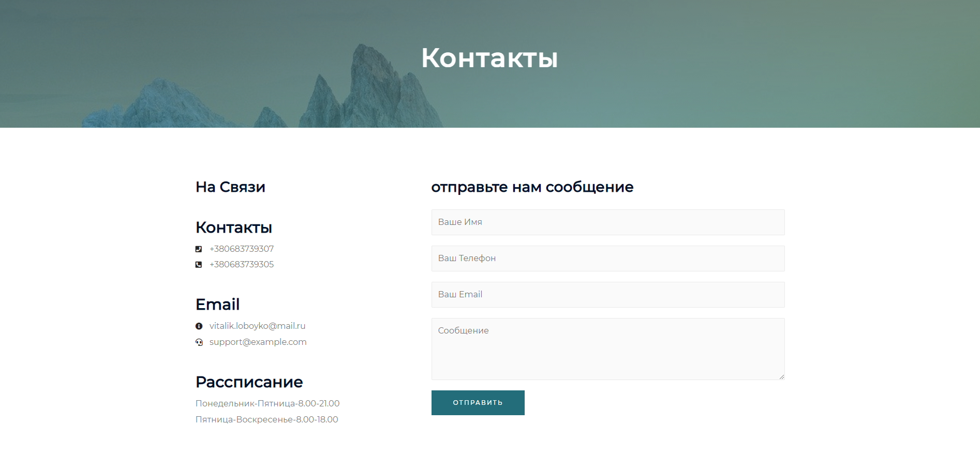Click the text Понедельник-Пятница-8.00-21.00
Image resolution: width=980 pixels, height=470 pixels.
[268, 403]
